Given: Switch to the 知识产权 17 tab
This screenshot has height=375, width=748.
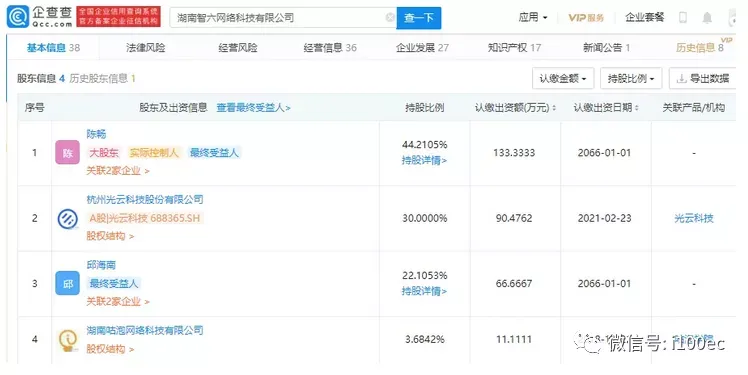Looking at the screenshot, I should [x=514, y=47].
